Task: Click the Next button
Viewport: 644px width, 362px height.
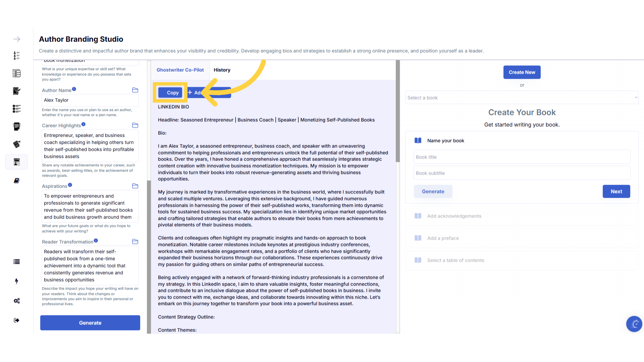Action: tap(616, 191)
